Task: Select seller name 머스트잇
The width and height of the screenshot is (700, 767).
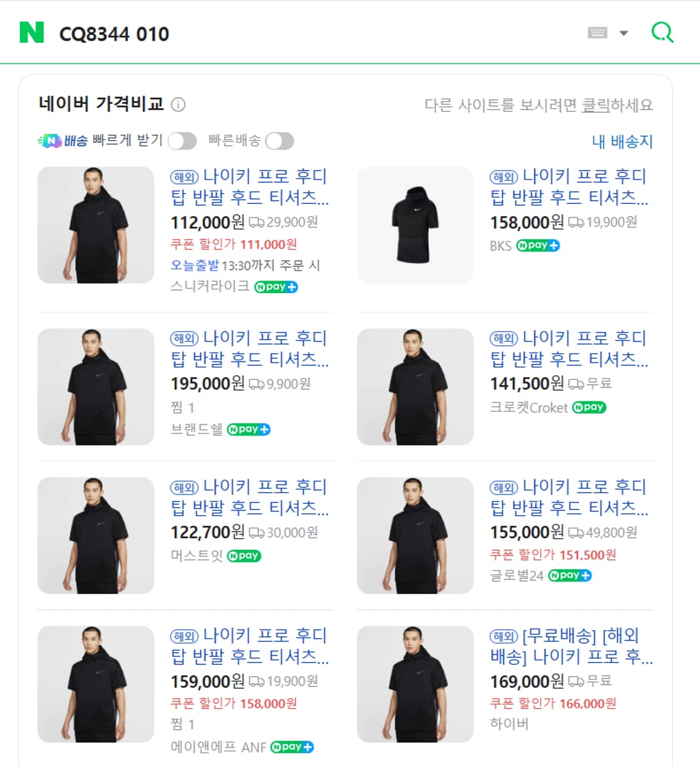Action: click(197, 556)
